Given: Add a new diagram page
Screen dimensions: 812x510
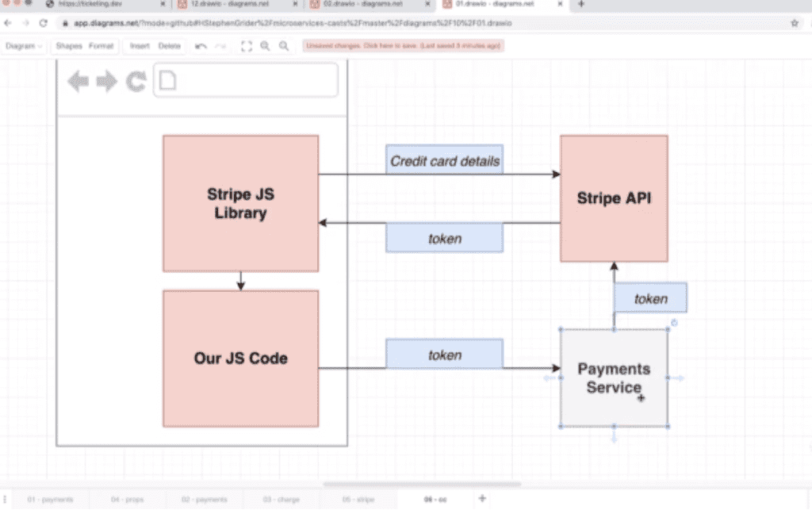Looking at the screenshot, I should tap(481, 498).
